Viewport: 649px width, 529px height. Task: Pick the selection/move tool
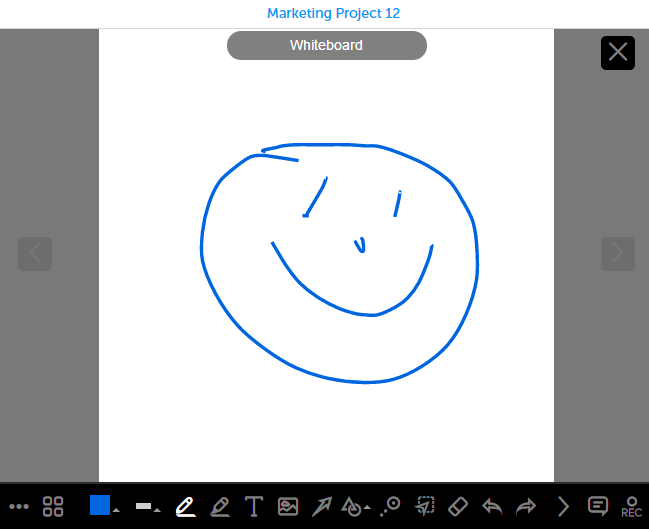(x=424, y=506)
